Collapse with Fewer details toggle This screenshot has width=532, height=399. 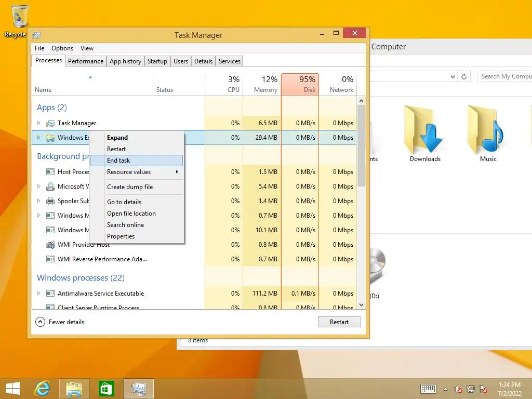(60, 322)
